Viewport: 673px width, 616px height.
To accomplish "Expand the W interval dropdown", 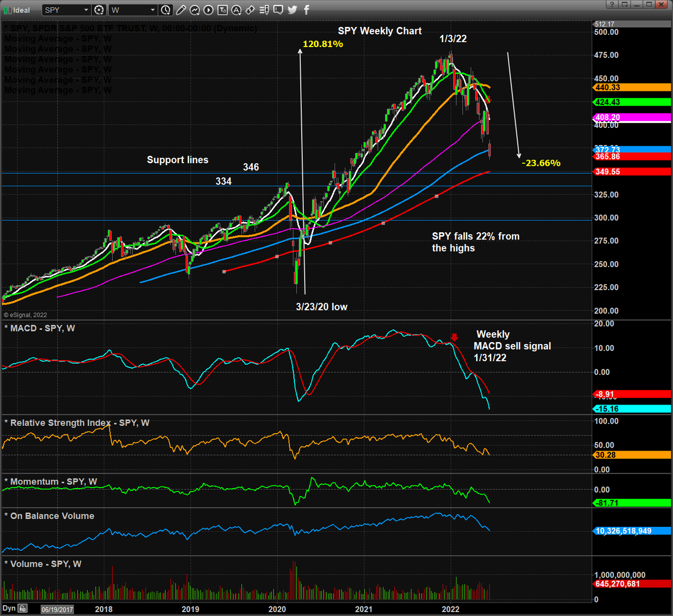I will [153, 10].
